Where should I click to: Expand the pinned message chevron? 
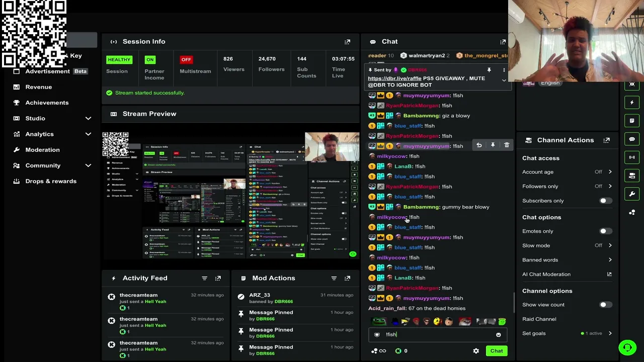coord(504,80)
